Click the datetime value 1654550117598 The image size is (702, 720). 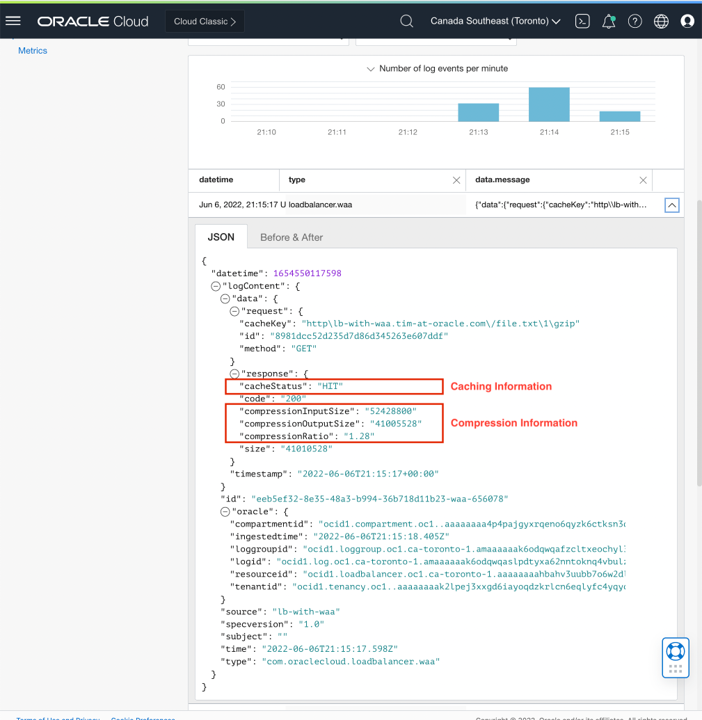[307, 273]
